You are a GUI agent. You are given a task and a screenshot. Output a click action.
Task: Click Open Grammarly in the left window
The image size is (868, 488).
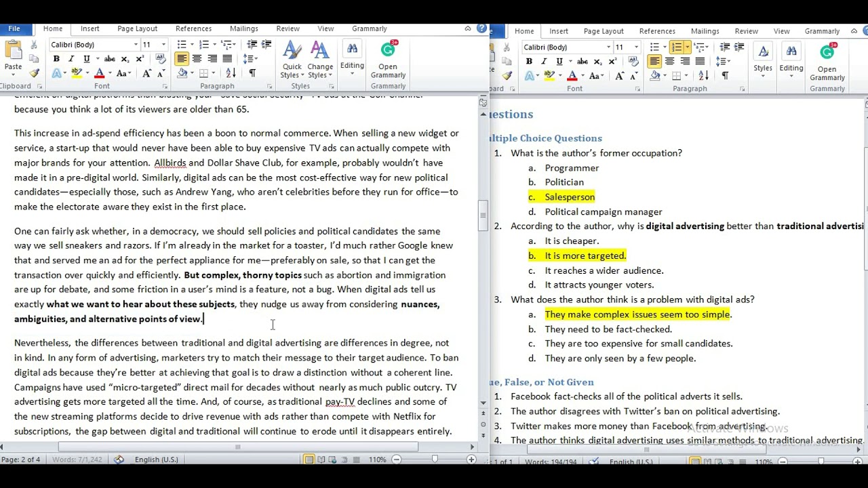click(388, 60)
